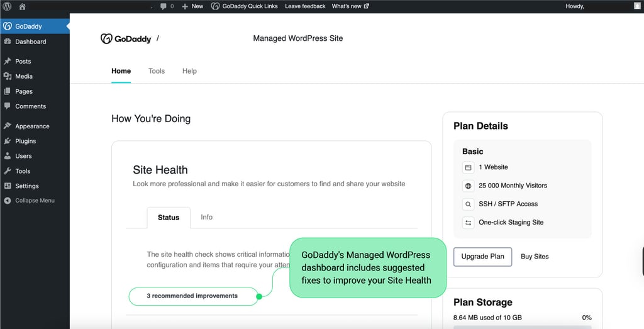
Task: Switch to the Help tab
Action: pyautogui.click(x=189, y=71)
